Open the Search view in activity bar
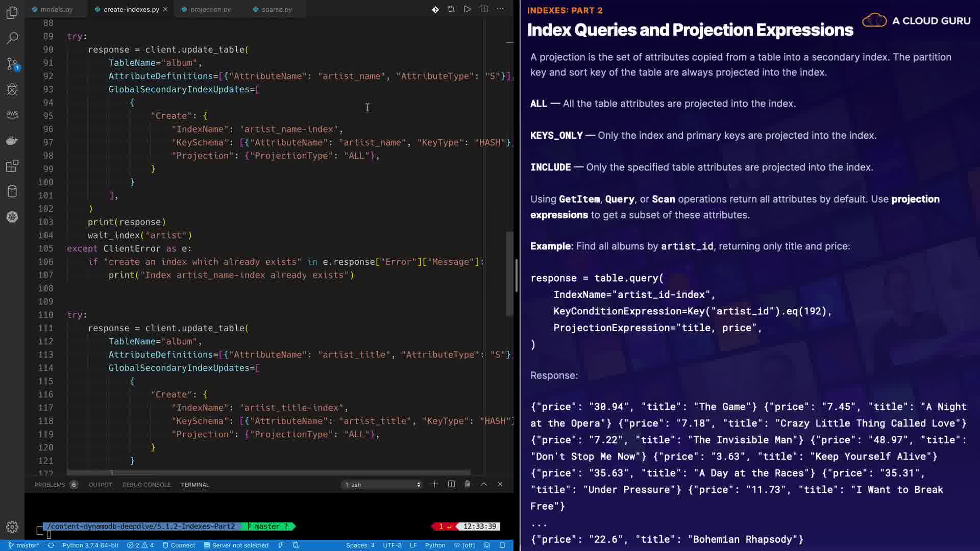980x551 pixels. pyautogui.click(x=12, y=38)
